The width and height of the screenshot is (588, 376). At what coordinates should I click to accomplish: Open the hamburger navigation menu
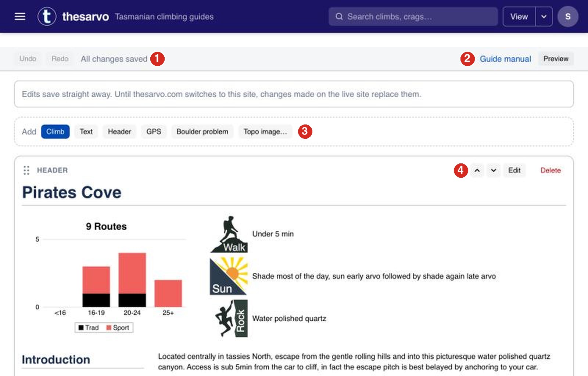pos(20,17)
